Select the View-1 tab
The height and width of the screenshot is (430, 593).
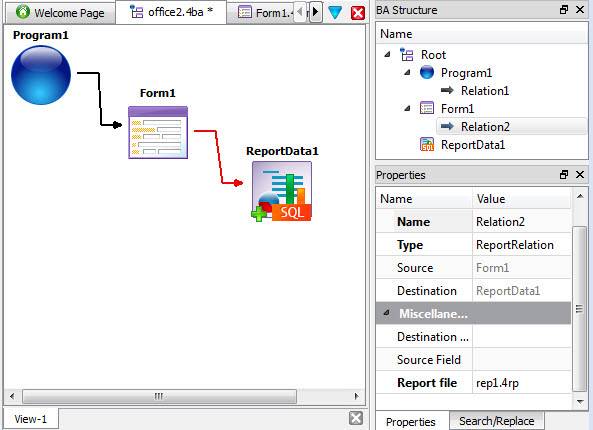(31, 419)
